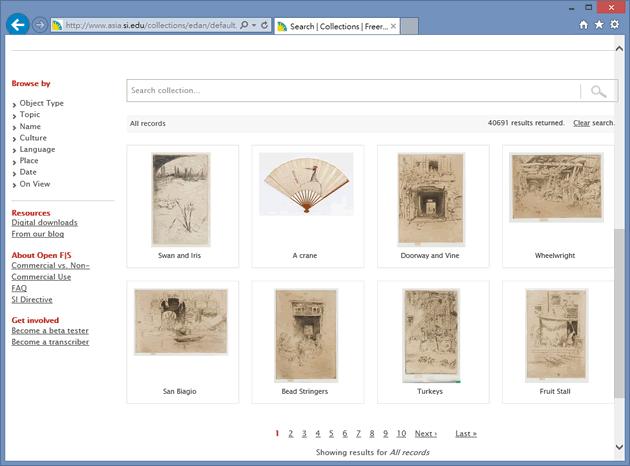This screenshot has width=630, height=466.
Task: Submit search with the magnifying glass button
Action: tap(598, 91)
